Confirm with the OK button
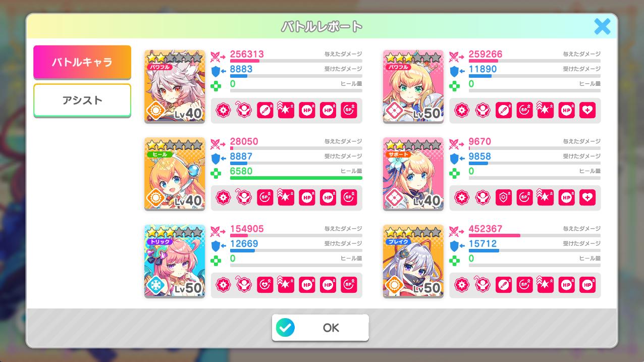This screenshot has height=362, width=644. 320,328
